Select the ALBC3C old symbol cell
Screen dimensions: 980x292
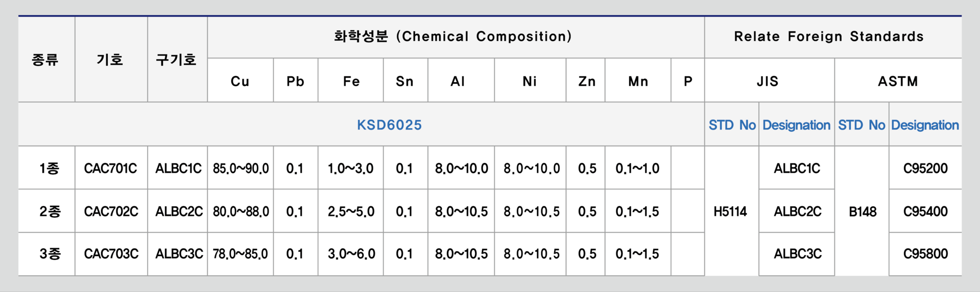pos(179,254)
